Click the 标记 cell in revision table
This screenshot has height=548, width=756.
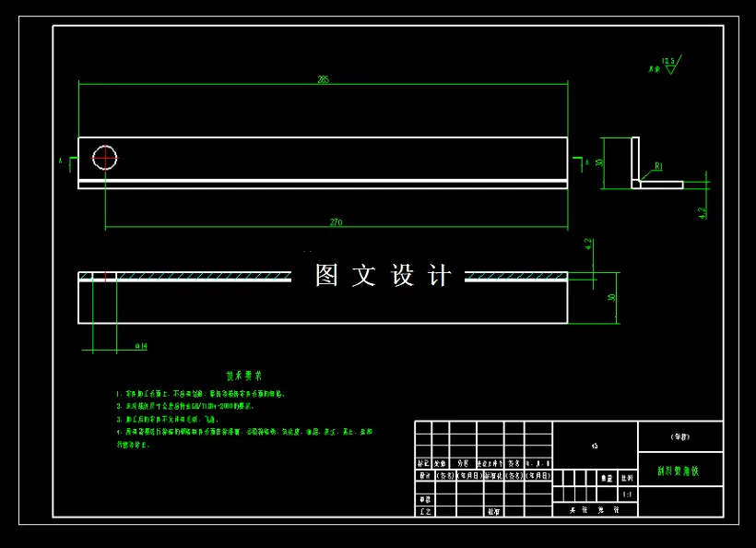point(423,463)
